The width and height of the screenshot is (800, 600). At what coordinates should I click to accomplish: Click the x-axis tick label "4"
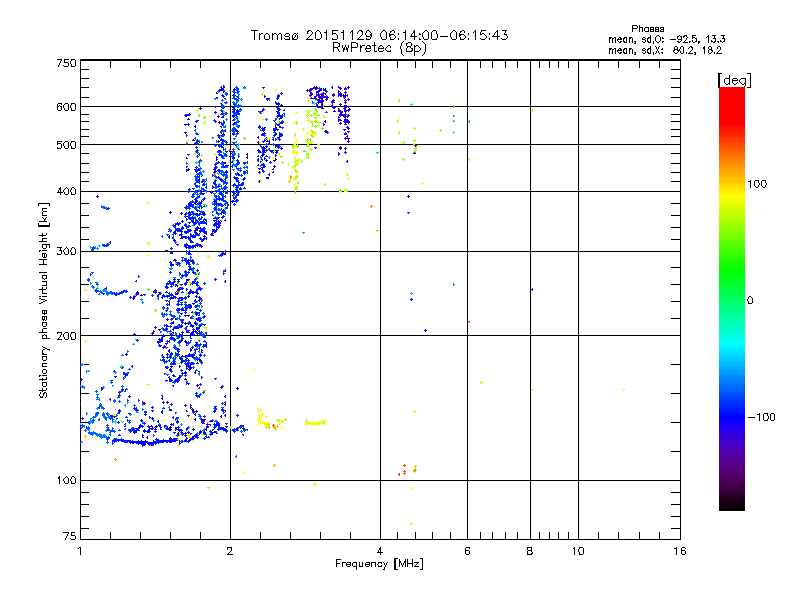380,551
